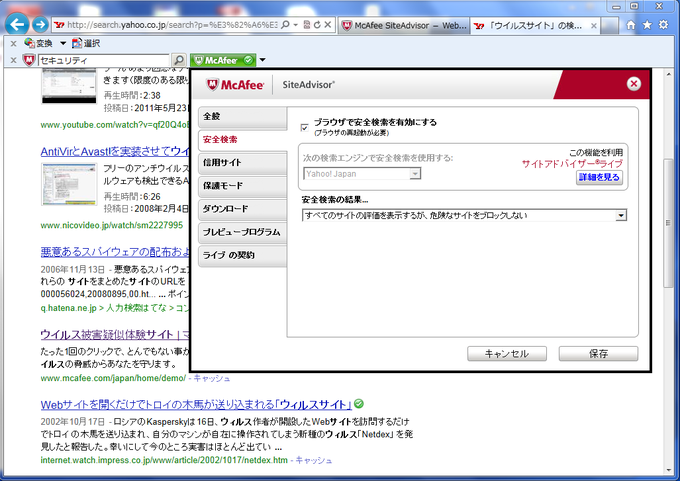Open Webサイトを開くだけでトロイの木馬 result link
Viewport: 680px width, 481px height.
coord(196,405)
